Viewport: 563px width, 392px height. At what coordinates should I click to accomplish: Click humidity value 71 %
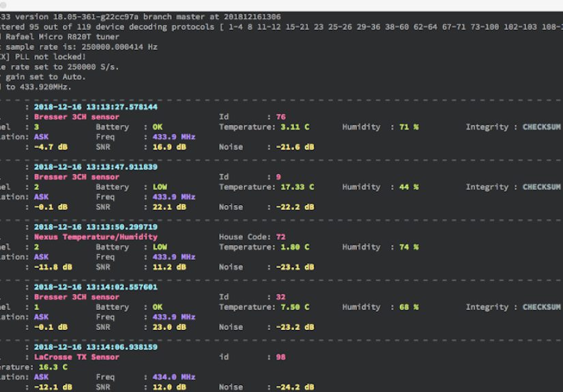(x=409, y=127)
